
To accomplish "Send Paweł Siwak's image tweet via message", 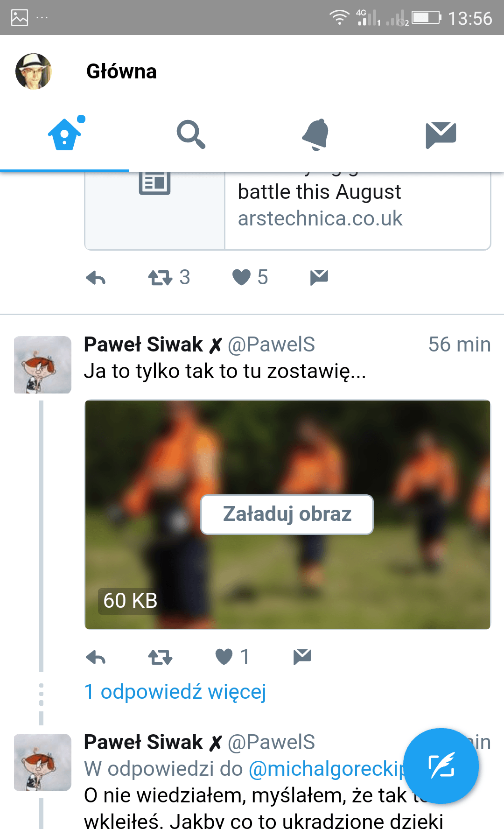I will click(x=302, y=657).
